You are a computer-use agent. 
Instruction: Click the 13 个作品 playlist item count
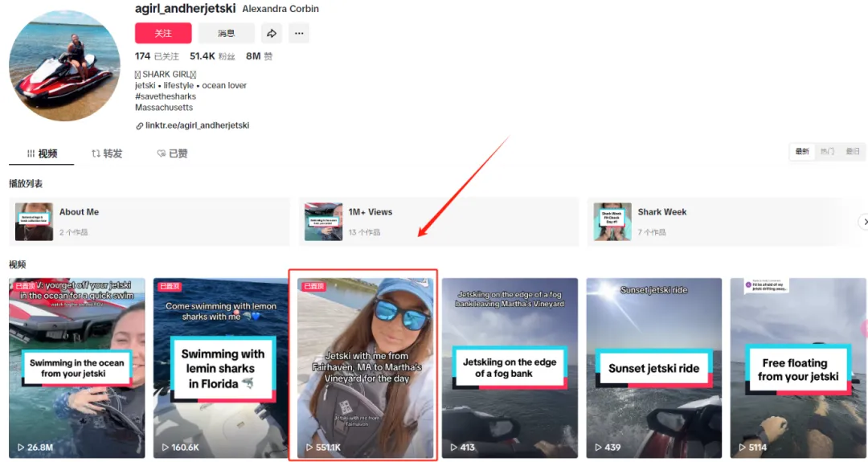(x=364, y=232)
